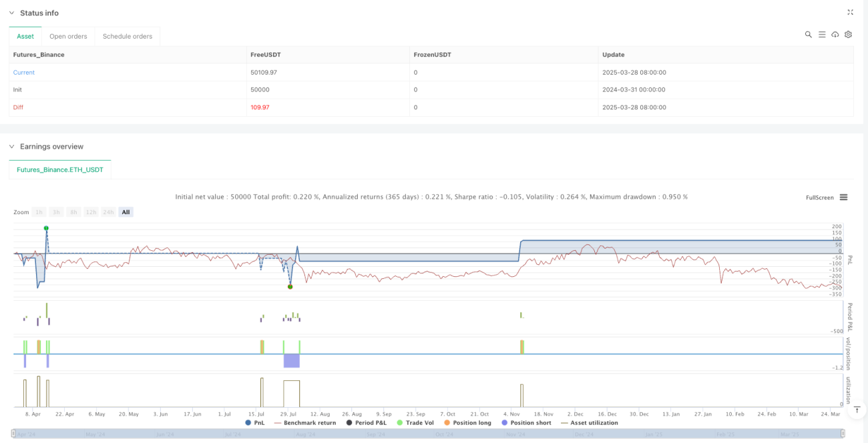This screenshot has height=443, width=868.
Task: Click the cloud download icon
Action: 835,35
